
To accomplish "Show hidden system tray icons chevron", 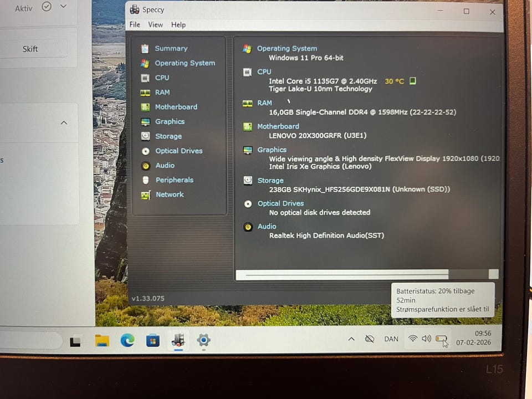I will [x=351, y=339].
